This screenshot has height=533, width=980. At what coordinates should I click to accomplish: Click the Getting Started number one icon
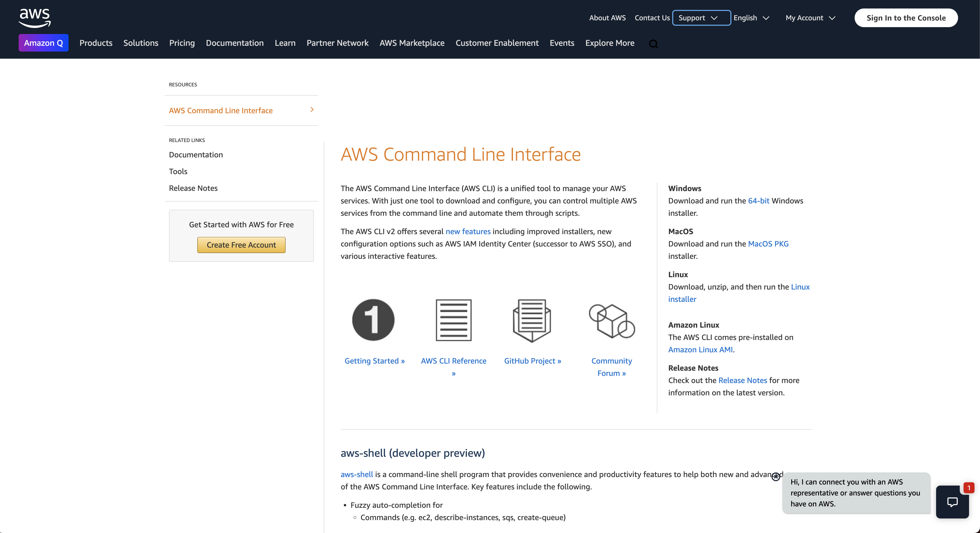373,320
